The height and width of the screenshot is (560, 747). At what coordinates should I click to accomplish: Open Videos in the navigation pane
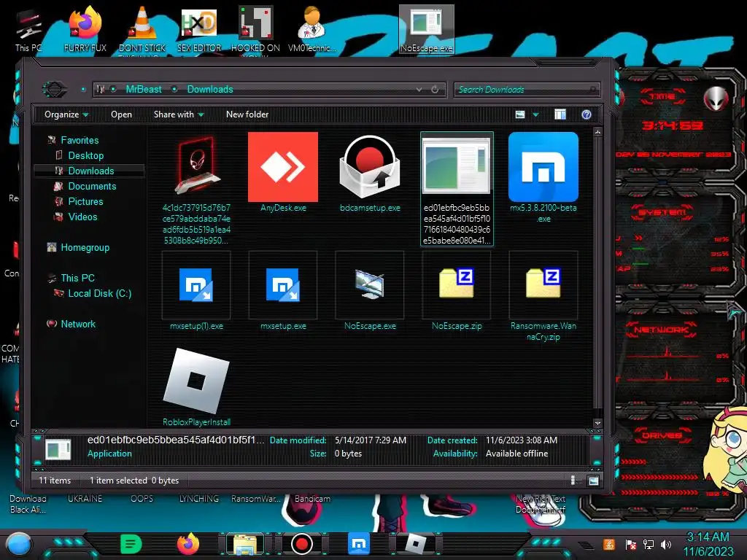82,217
